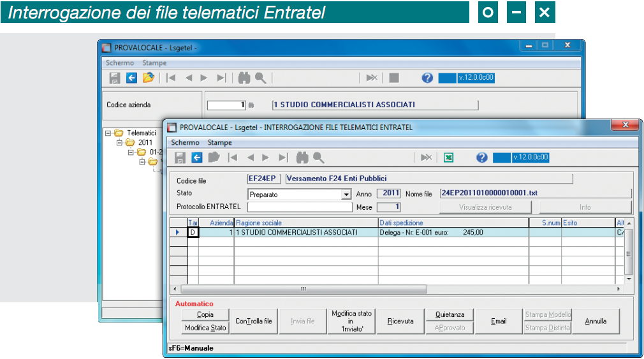Click the Modifica Stato button
644x359 pixels.
(205, 328)
